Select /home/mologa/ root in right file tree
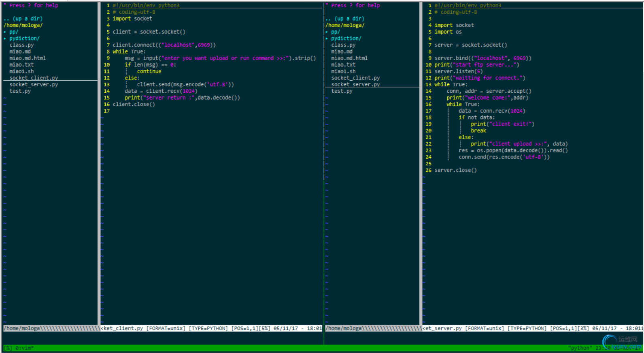 click(345, 25)
